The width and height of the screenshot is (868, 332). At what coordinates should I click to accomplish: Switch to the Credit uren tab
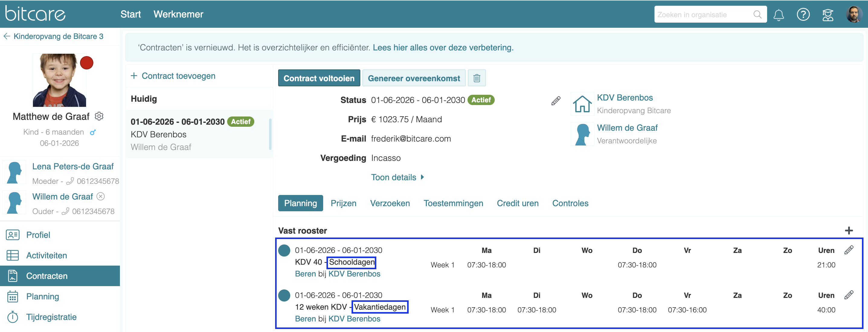pos(518,203)
